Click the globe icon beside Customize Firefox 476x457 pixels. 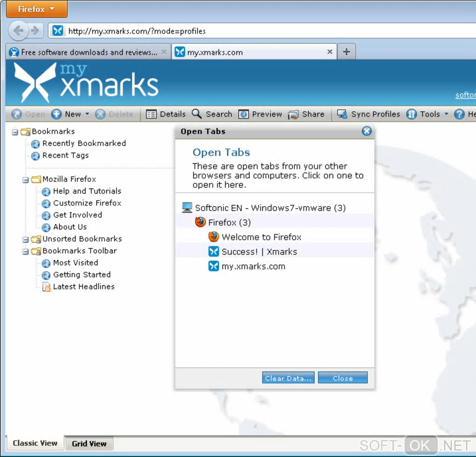46,203
